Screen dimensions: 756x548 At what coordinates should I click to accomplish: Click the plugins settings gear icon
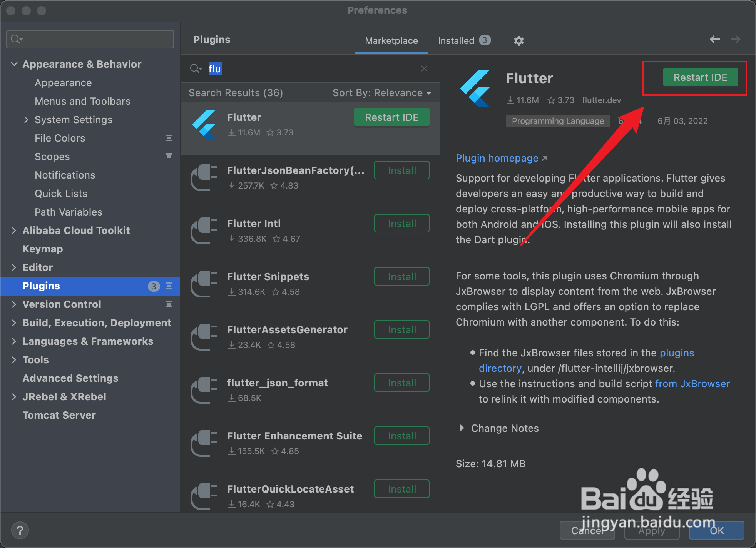pyautogui.click(x=518, y=41)
